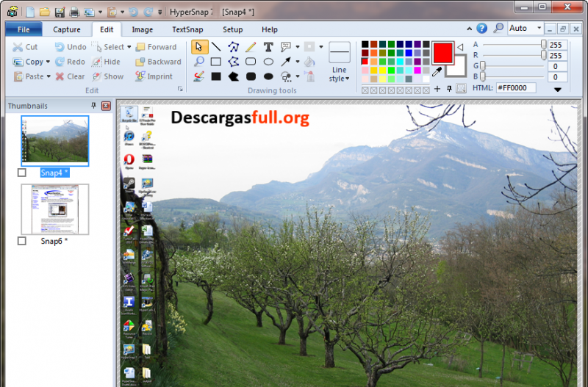588x387 pixels.
Task: Open the Select dropdown arrow
Action: pos(129,47)
